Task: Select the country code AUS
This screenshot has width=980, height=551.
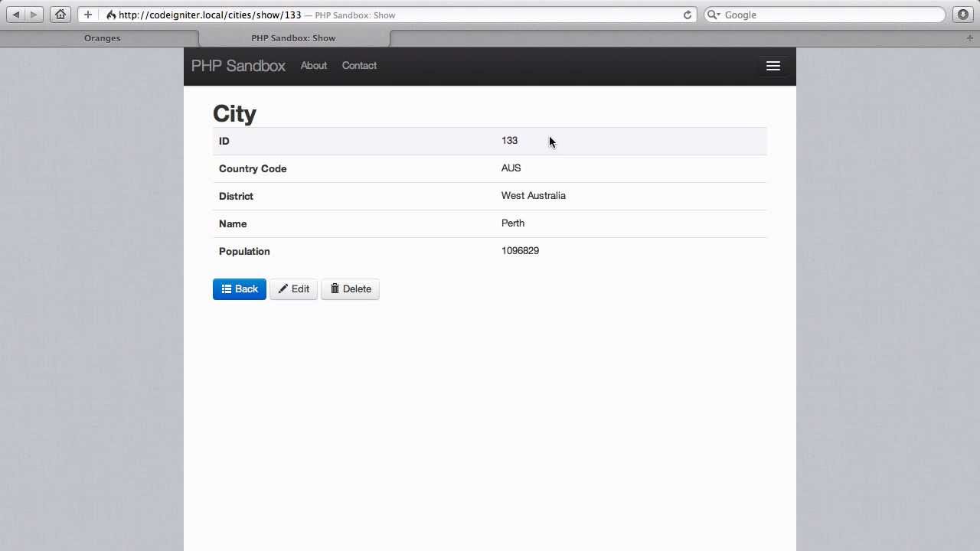Action: (511, 168)
